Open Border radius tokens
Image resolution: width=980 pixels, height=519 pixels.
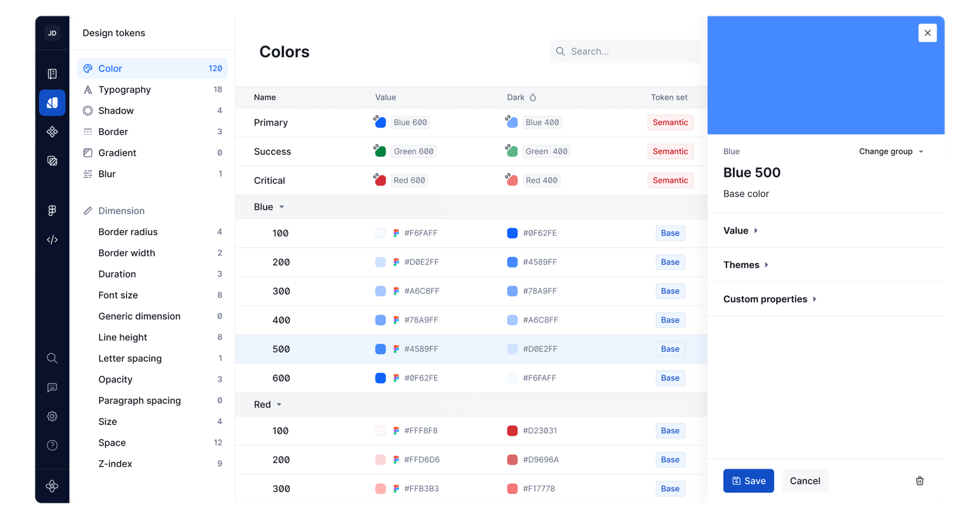click(152, 232)
